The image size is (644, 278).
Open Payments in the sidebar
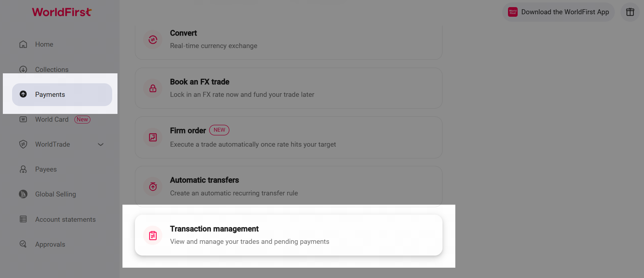50,95
